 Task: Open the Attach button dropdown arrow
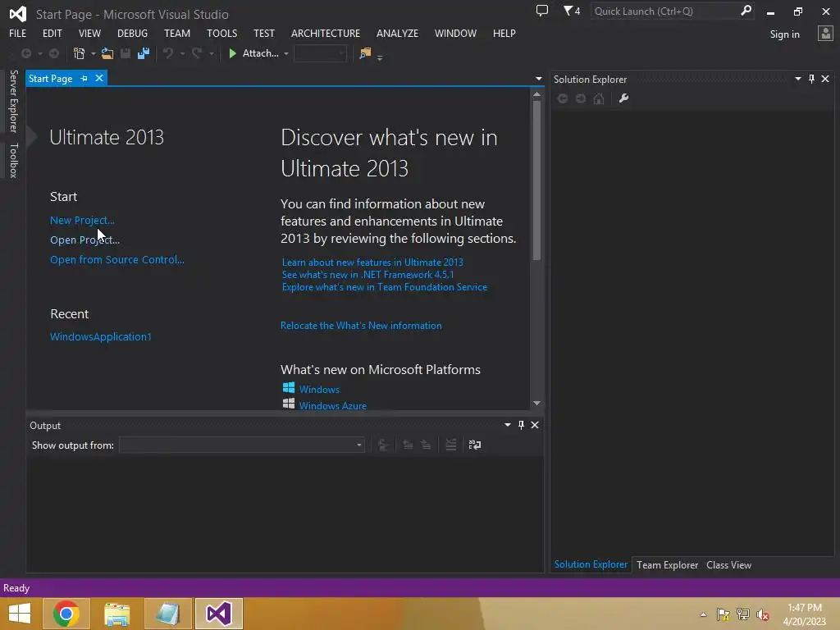click(x=286, y=53)
